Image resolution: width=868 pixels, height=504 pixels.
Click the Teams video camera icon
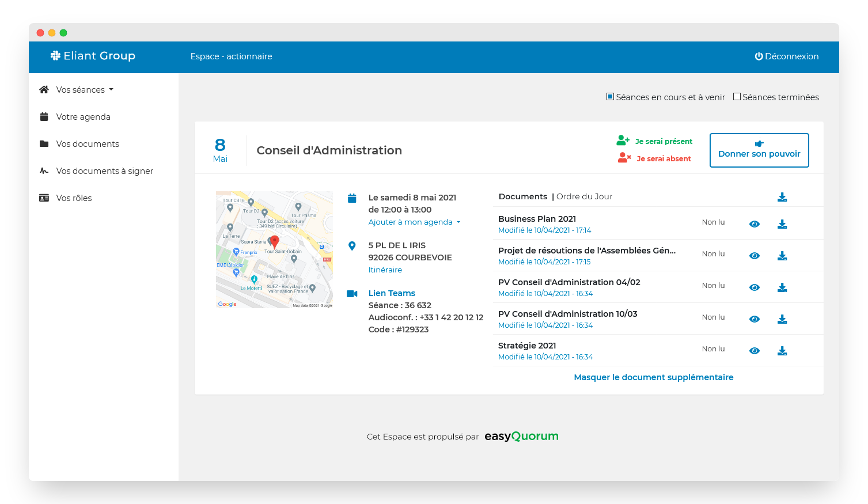(x=352, y=294)
